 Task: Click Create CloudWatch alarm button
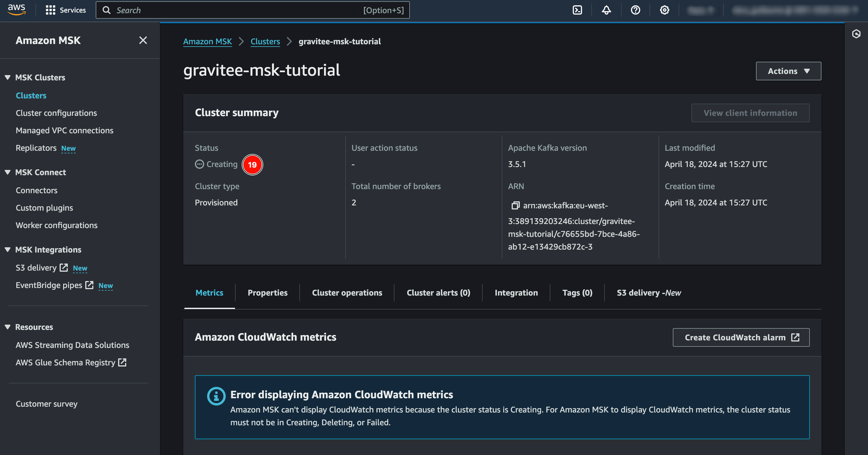741,337
